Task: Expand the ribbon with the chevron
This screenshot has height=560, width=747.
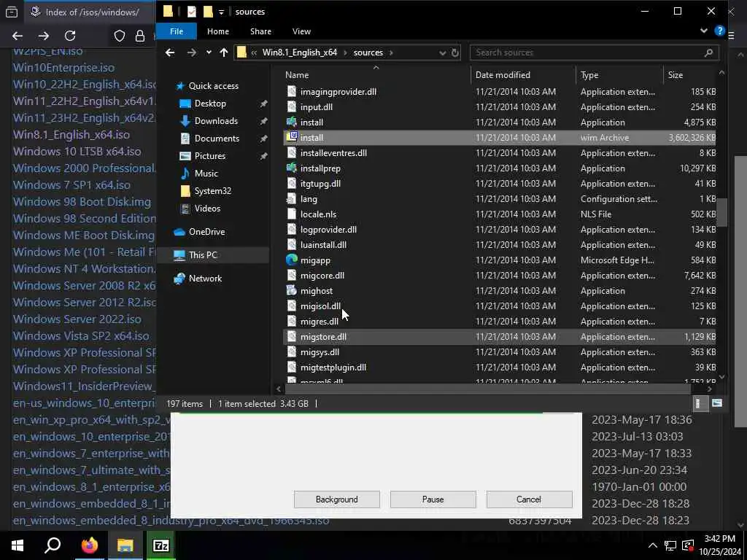Action: pos(704,31)
